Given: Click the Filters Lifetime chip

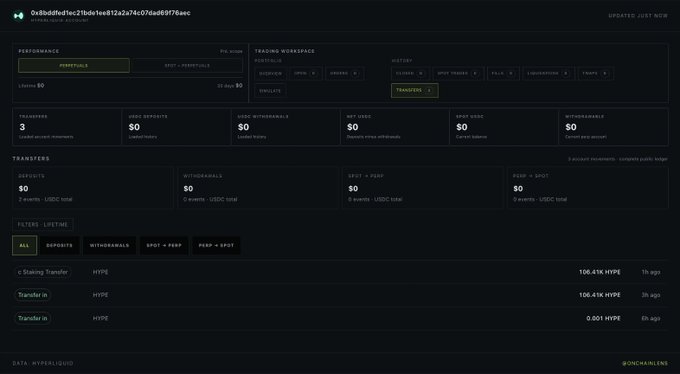Looking at the screenshot, I should [42, 224].
